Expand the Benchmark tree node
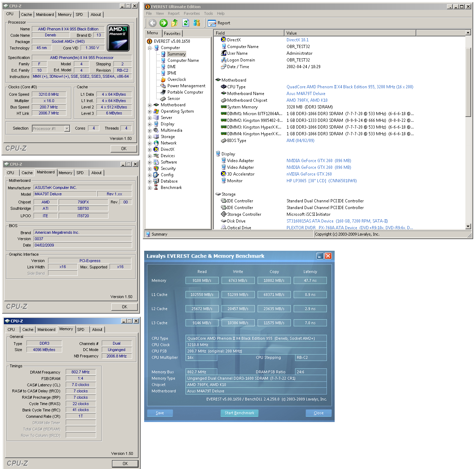 149,188
